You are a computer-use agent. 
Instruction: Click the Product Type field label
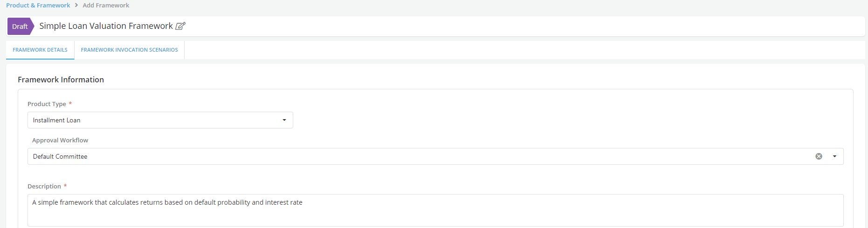tap(47, 104)
